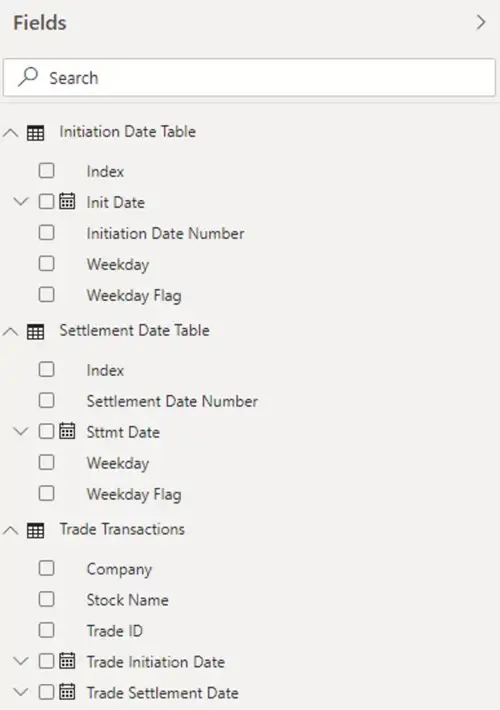Collapse the Settlement Date Table group
Screen dimensions: 500x710
[x=10, y=332]
